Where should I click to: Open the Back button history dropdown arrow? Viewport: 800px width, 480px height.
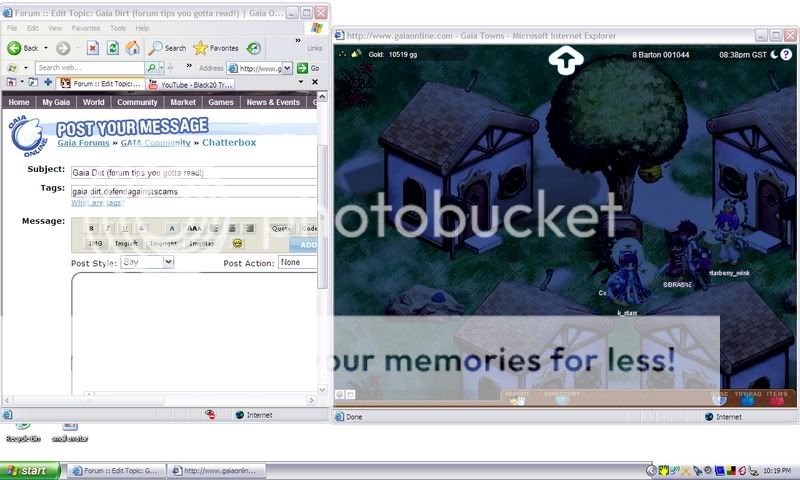[x=45, y=48]
